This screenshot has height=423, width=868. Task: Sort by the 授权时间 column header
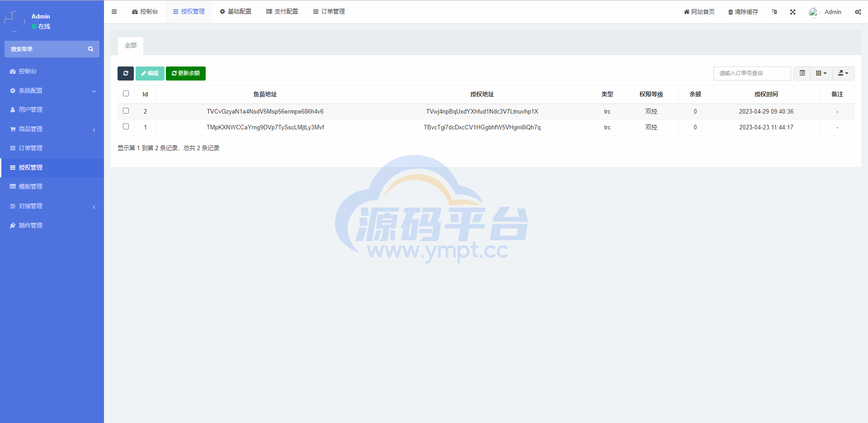tap(766, 94)
